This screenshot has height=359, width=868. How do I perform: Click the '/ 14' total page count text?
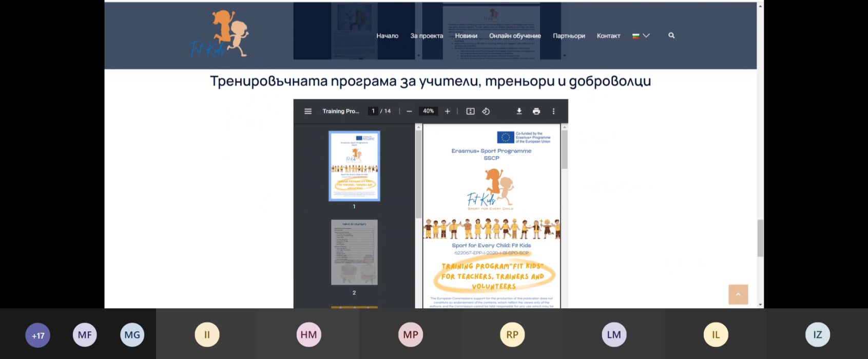(385, 111)
